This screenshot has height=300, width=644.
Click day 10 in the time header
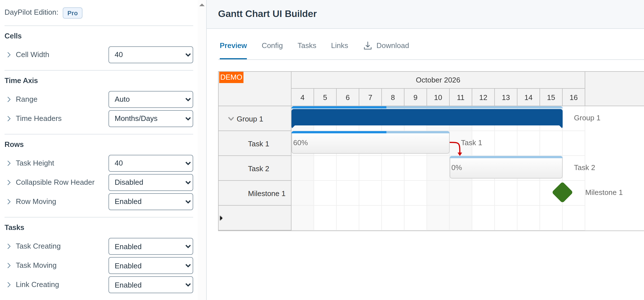point(438,97)
